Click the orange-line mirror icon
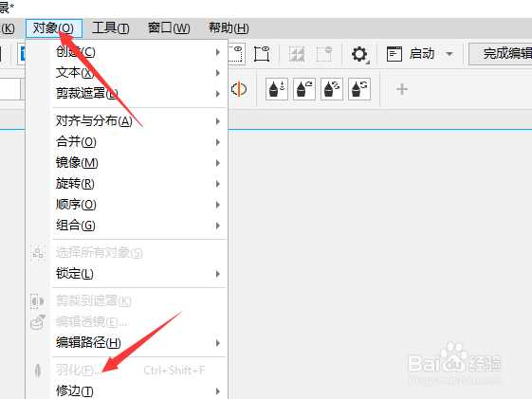The height and width of the screenshot is (399, 532). pyautogui.click(x=239, y=89)
